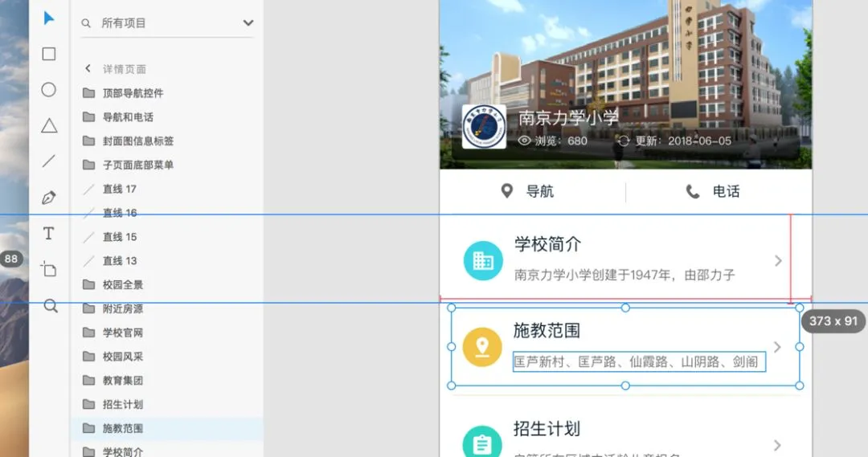Screen dimensions: 868x457
Task: Select the Pen tool
Action: 49,198
